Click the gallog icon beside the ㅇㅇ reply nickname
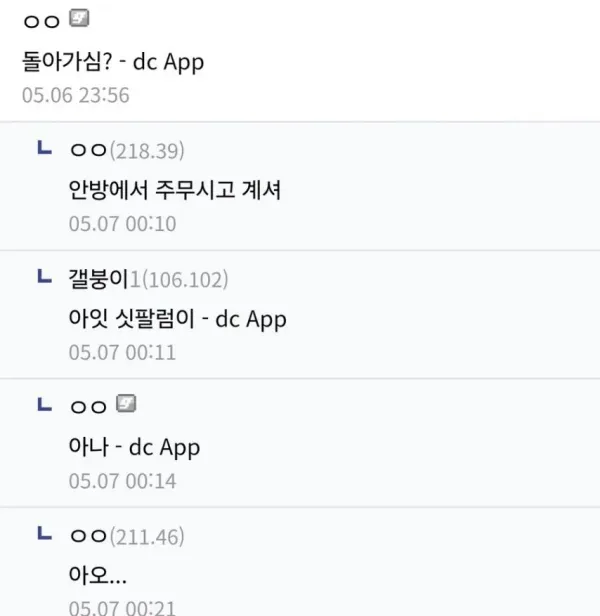Image resolution: width=600 pixels, height=616 pixels. click(x=126, y=405)
